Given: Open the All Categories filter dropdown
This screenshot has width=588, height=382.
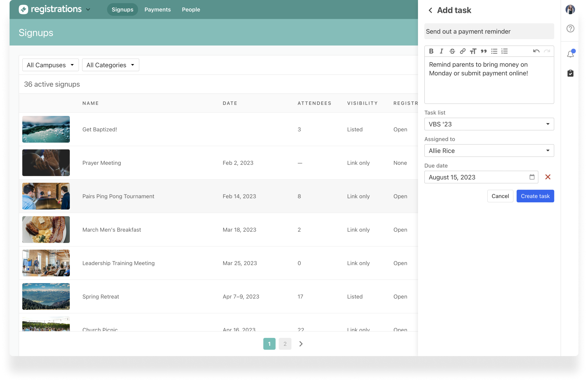Looking at the screenshot, I should coord(110,65).
